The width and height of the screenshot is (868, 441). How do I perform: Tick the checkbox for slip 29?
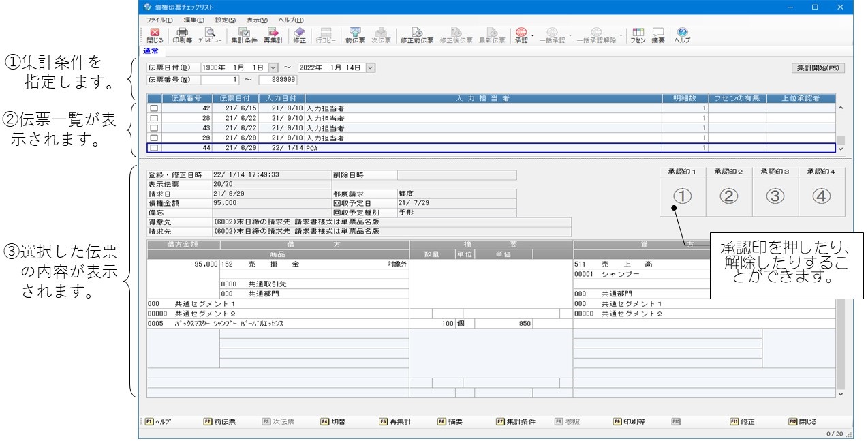(x=154, y=138)
